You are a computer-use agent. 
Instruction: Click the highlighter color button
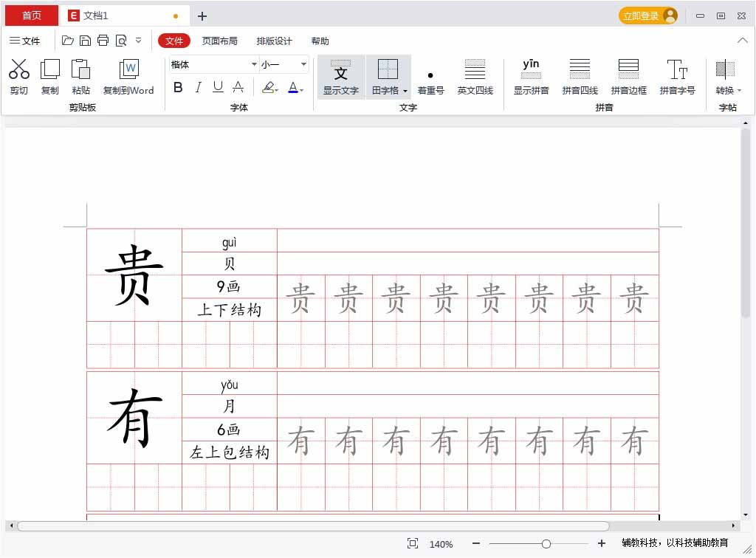[x=268, y=87]
